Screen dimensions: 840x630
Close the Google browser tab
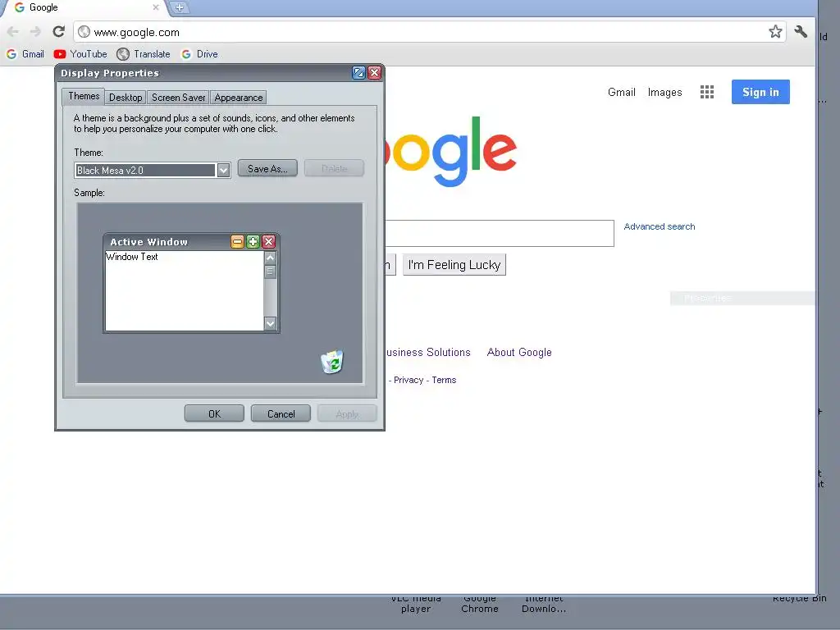click(x=155, y=7)
